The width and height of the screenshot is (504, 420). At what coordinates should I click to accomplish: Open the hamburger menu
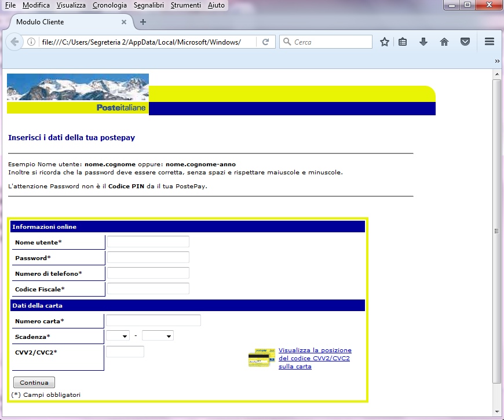[489, 42]
